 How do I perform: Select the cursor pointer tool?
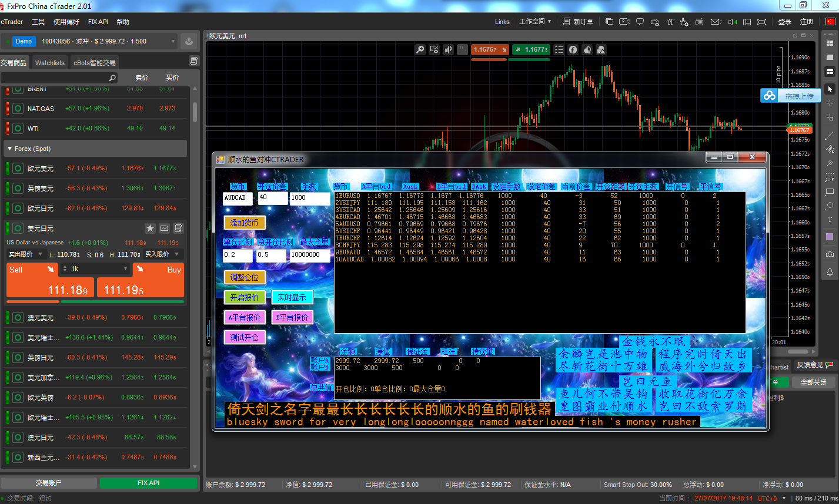click(830, 89)
